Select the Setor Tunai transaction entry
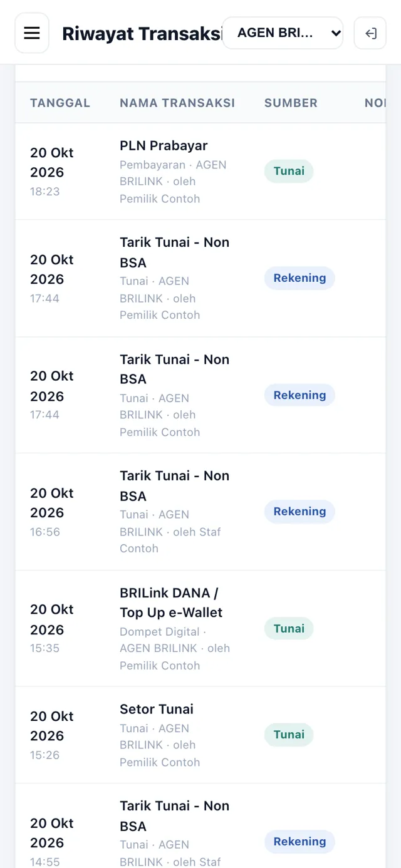Viewport: 401px width, 868px height. [x=200, y=735]
